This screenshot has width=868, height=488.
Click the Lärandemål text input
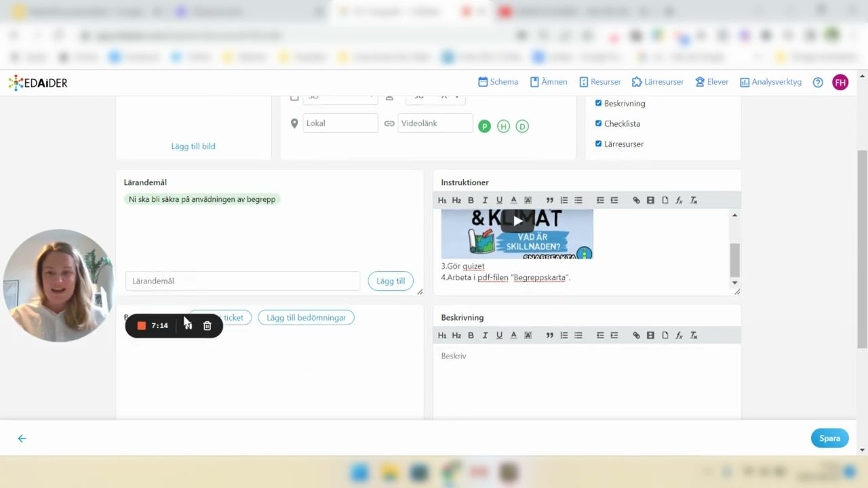243,281
